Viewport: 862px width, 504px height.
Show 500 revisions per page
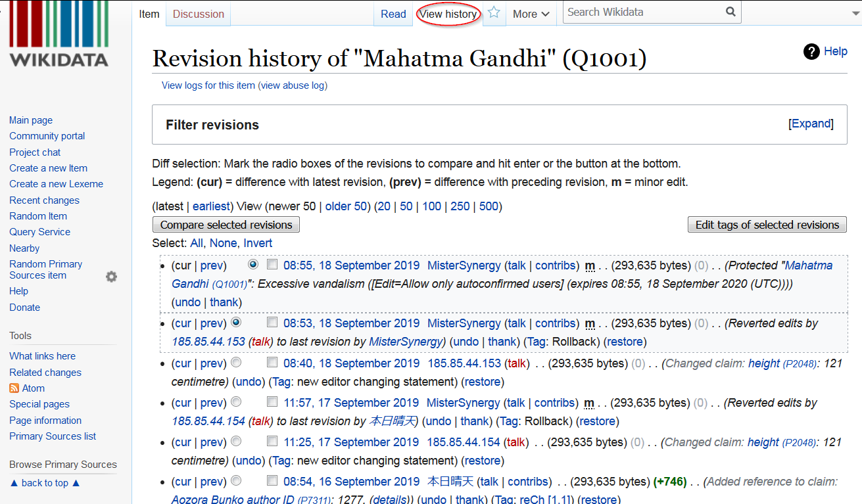click(489, 206)
